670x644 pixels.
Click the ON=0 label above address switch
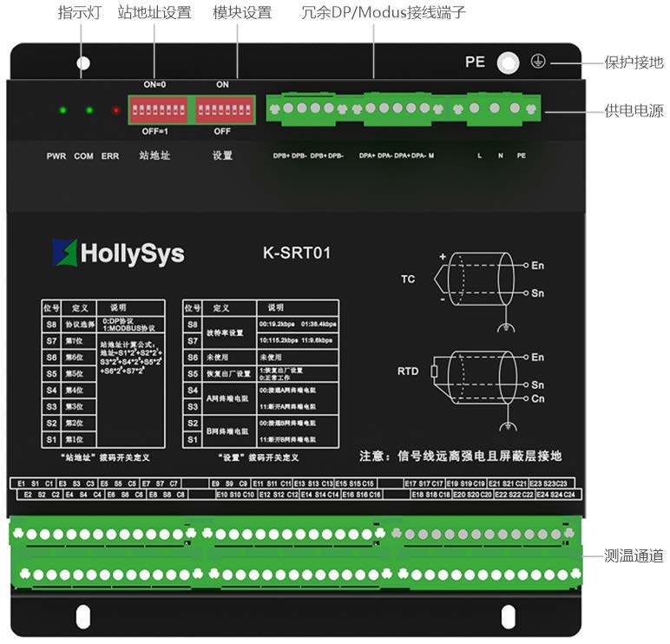[x=154, y=84]
